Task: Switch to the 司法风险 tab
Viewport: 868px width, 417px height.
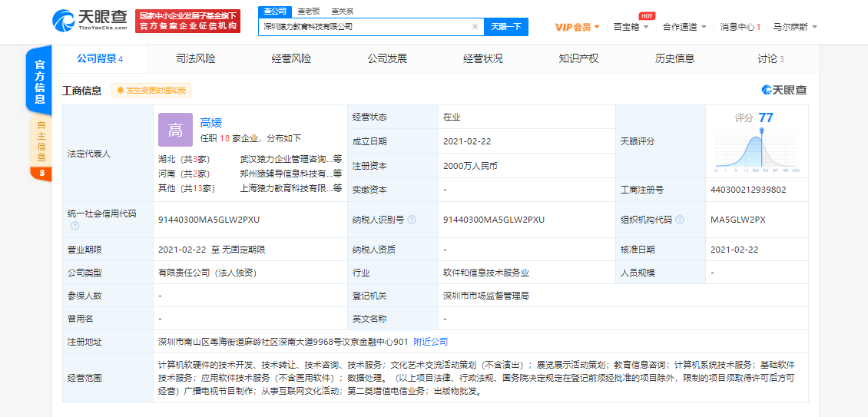Action: (195, 58)
